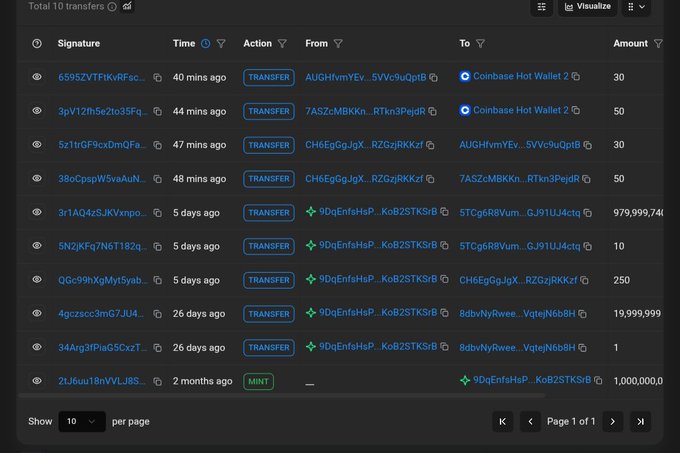
Task: Copy signature 6595ZVTFtKvRFsc
Action: coord(157,78)
